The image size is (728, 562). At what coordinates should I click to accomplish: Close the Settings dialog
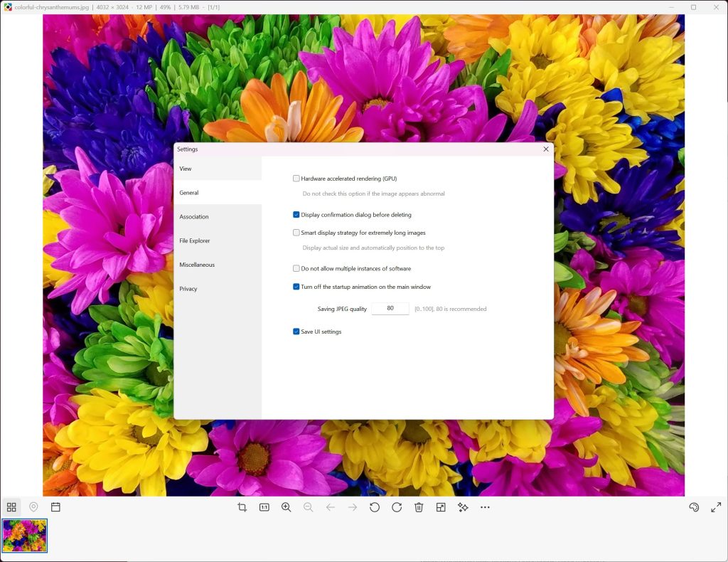(x=546, y=149)
